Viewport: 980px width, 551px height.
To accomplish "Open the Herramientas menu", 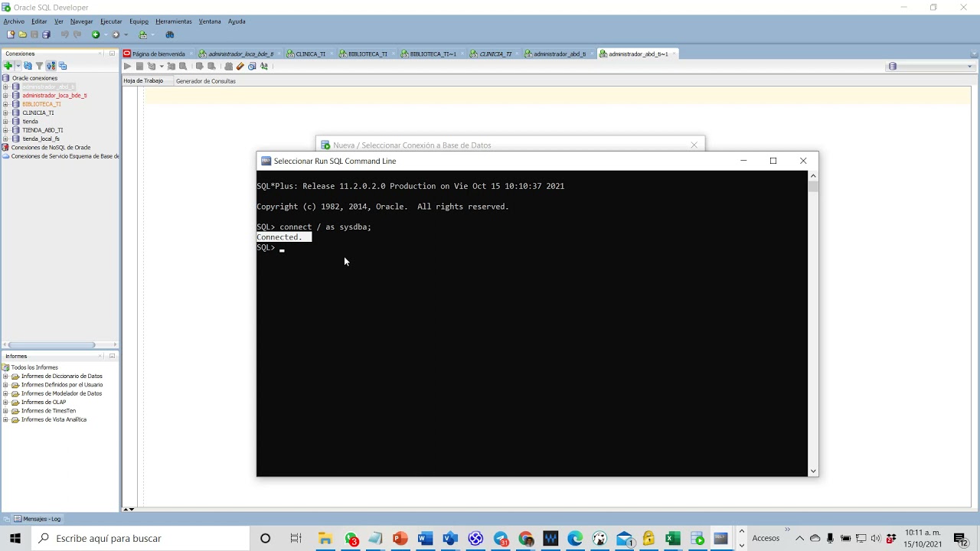I will [x=174, y=21].
